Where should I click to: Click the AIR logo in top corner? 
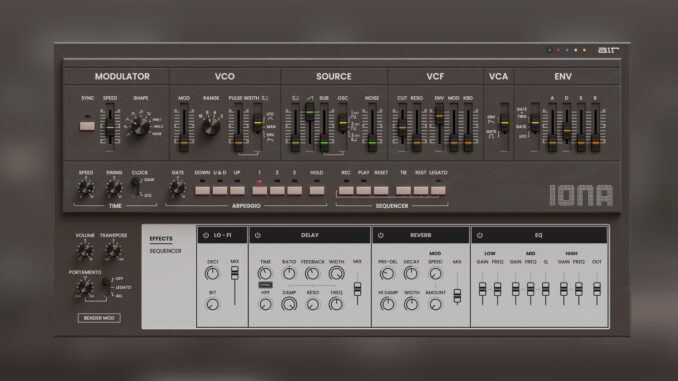[608, 50]
